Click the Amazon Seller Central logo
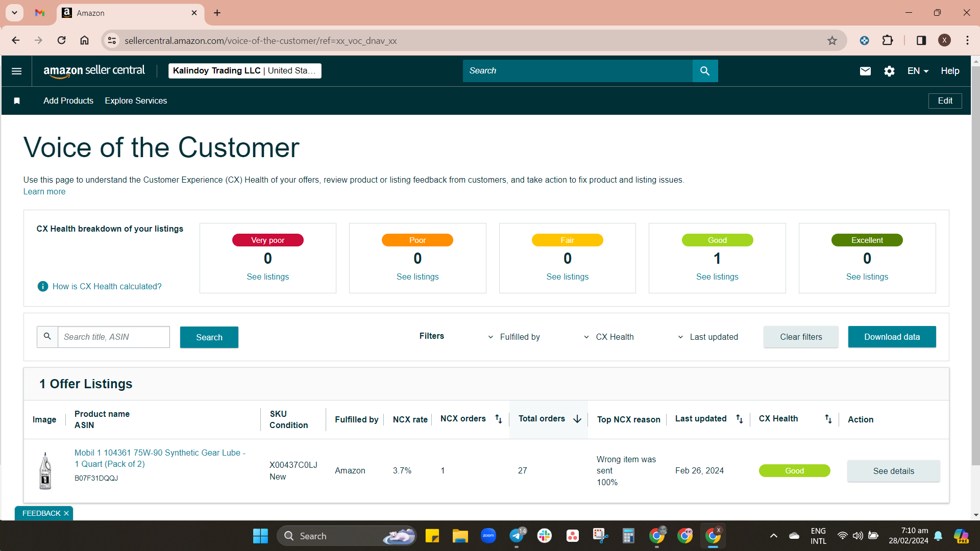Screen dimensions: 980x551 click(x=94, y=71)
